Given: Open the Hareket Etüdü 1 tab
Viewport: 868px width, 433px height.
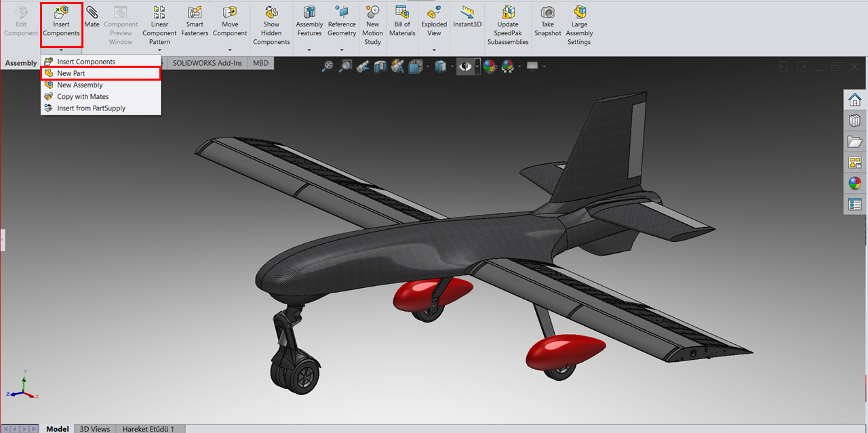Looking at the screenshot, I should click(148, 428).
